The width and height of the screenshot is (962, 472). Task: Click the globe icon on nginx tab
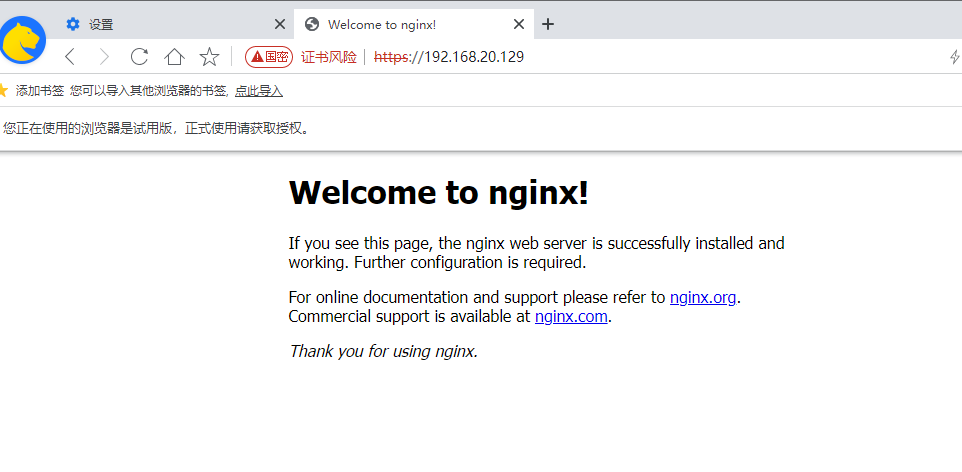312,25
